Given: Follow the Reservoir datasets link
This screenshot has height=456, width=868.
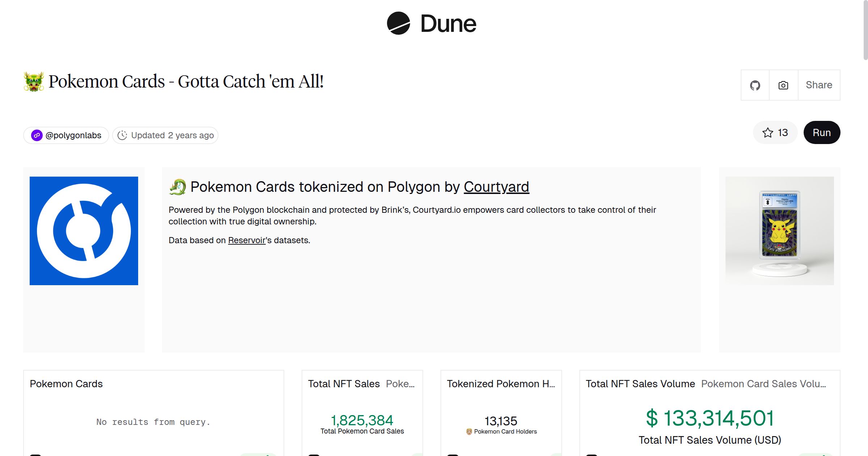Looking at the screenshot, I should pos(247,240).
